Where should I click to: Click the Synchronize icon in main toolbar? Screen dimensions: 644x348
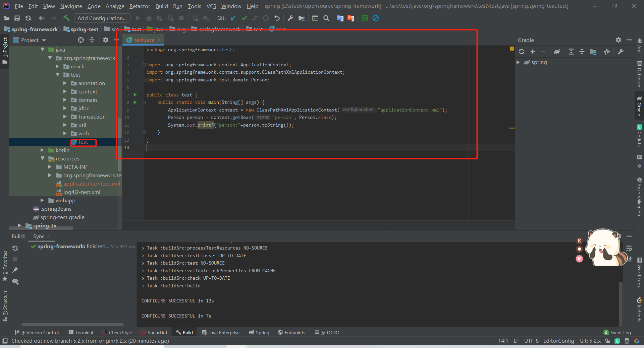coord(28,18)
